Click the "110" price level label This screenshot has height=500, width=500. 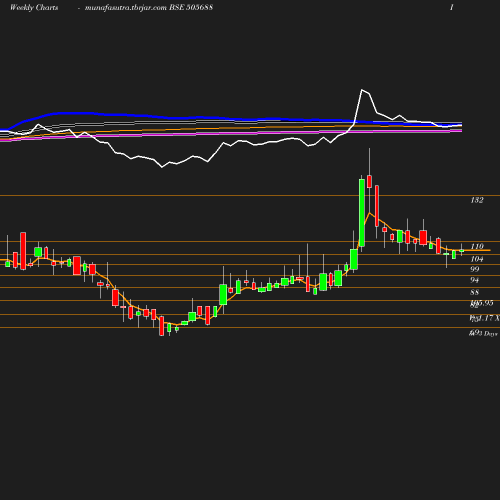click(477, 246)
